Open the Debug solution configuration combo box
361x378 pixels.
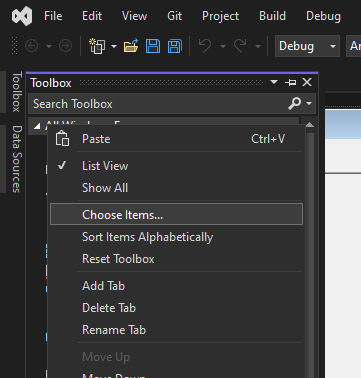coord(307,46)
